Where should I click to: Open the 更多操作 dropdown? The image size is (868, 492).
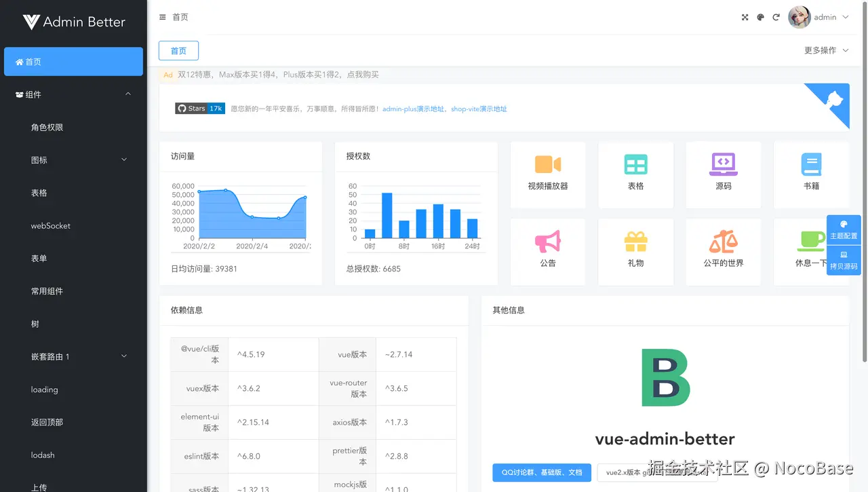826,50
